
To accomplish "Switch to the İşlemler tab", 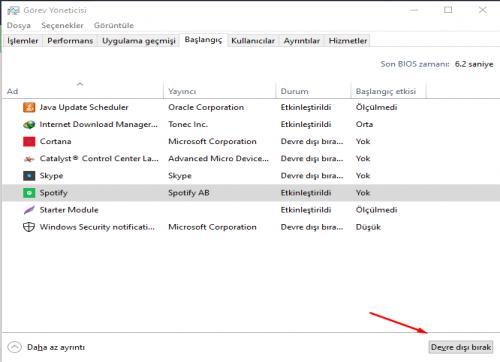I will (23, 41).
